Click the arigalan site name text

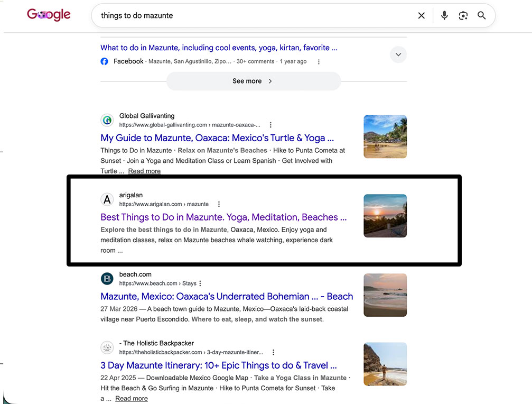(x=130, y=195)
